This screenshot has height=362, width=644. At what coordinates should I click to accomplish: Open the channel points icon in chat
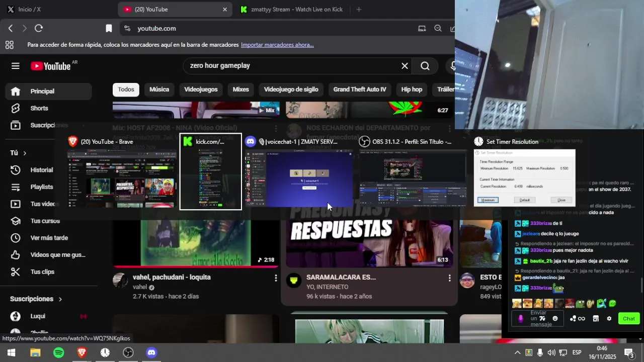pos(573,318)
